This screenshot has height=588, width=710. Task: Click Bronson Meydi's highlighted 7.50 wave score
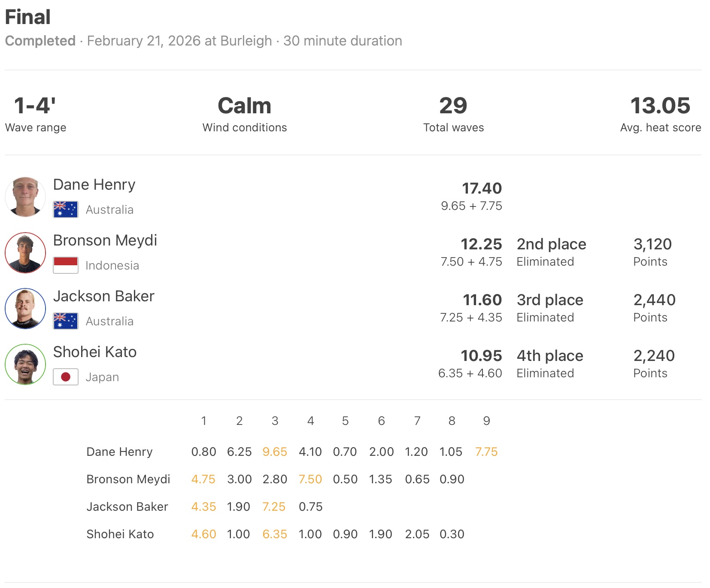click(x=310, y=479)
